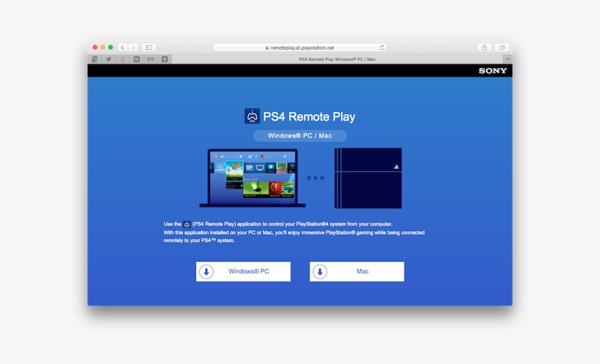Click the laptop illustration showing the PS4 menu

pos(252,178)
